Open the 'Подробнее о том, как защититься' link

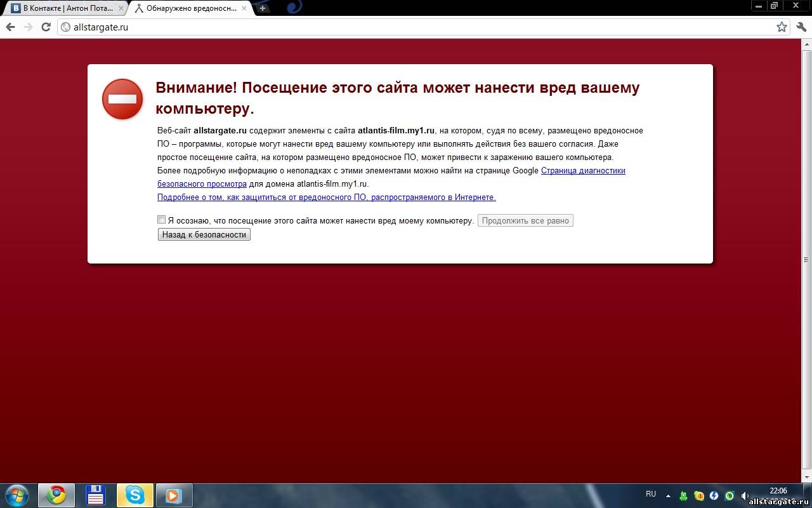coord(326,197)
